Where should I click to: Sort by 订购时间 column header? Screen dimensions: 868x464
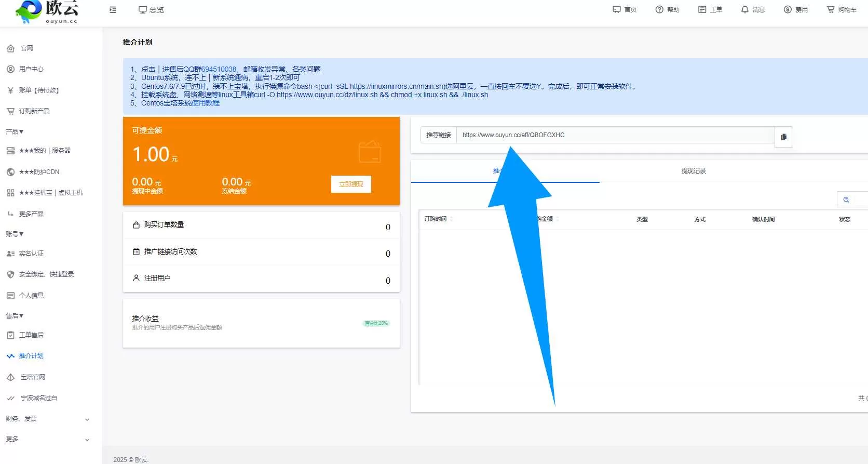coord(435,219)
